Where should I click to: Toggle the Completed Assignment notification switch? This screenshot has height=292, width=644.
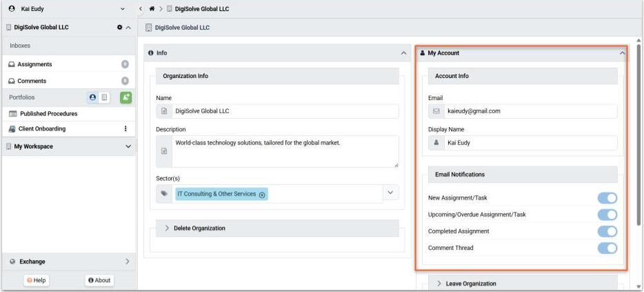point(607,231)
